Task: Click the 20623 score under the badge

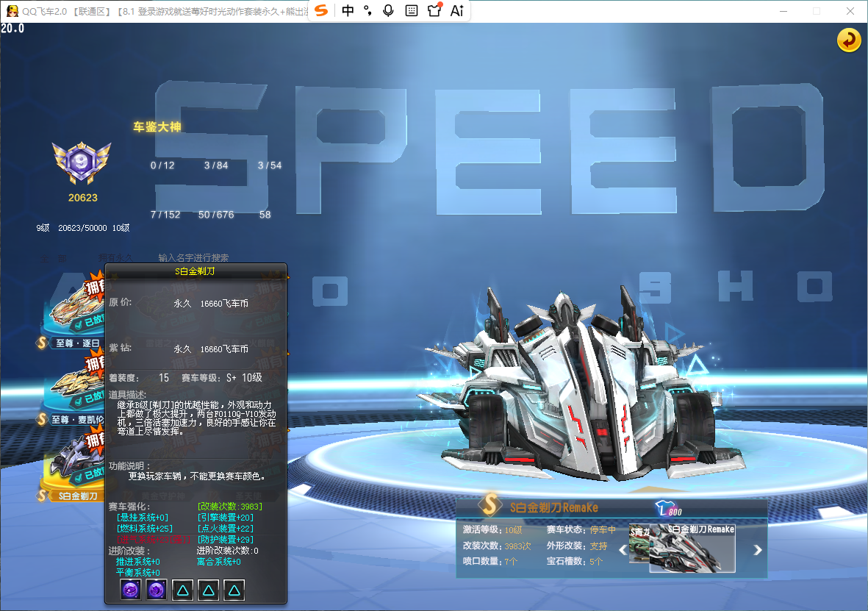Action: (83, 198)
